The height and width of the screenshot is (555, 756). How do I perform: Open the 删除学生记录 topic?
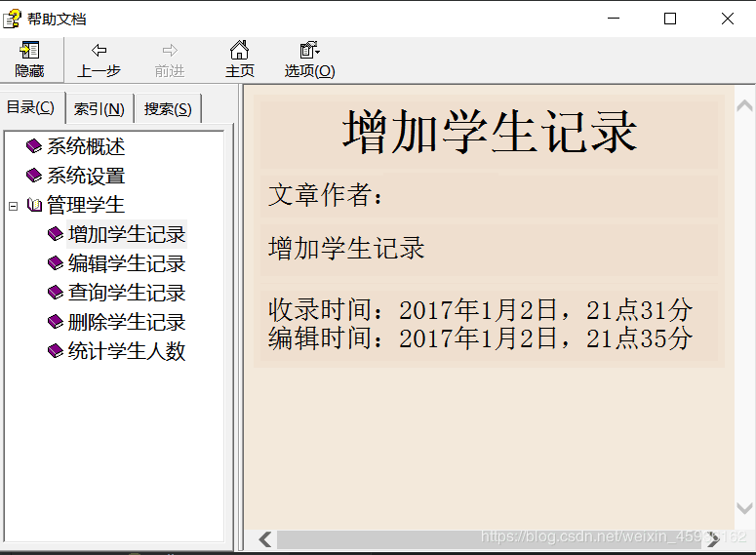pyautogui.click(x=127, y=322)
